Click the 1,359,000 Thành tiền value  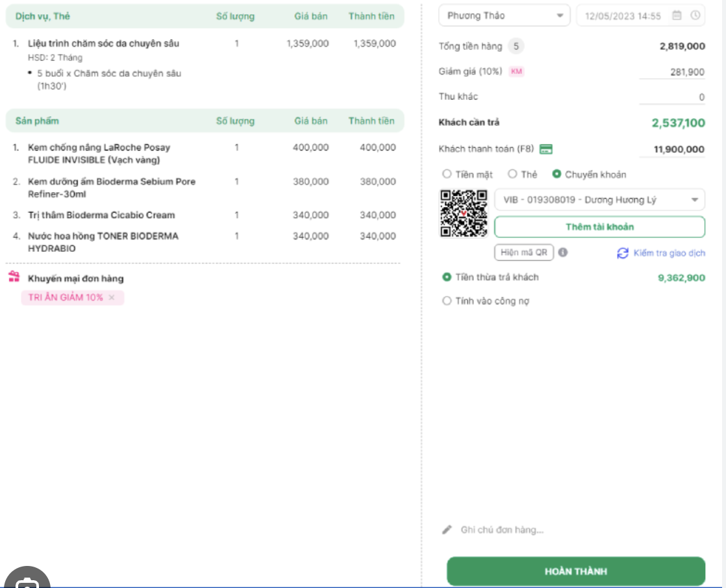[375, 43]
